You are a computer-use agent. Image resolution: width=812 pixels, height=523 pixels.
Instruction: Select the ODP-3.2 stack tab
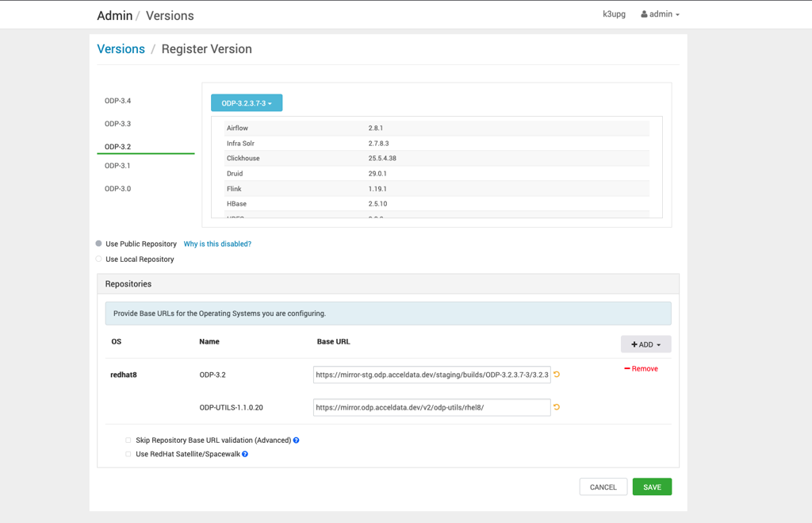pos(118,147)
